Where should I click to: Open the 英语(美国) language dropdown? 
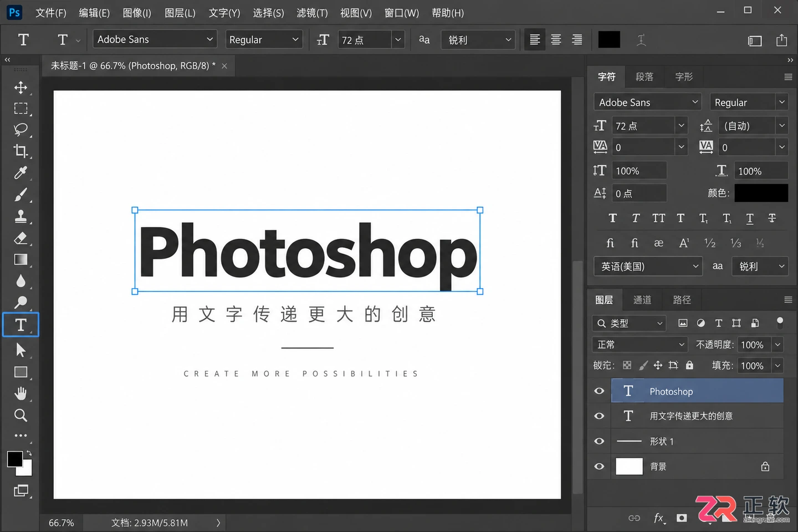click(648, 267)
